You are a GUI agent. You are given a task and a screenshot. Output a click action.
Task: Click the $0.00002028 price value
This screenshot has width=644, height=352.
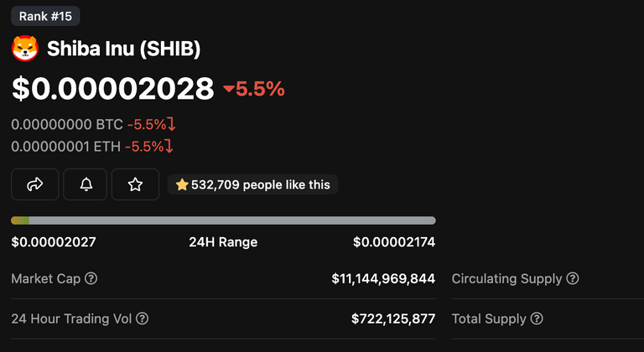[113, 89]
